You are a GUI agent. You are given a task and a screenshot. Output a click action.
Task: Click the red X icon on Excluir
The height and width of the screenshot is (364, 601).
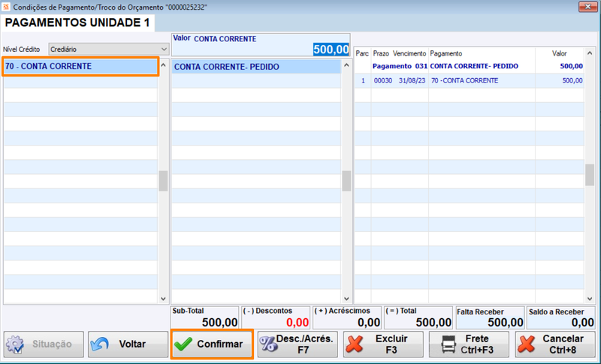[x=355, y=344]
